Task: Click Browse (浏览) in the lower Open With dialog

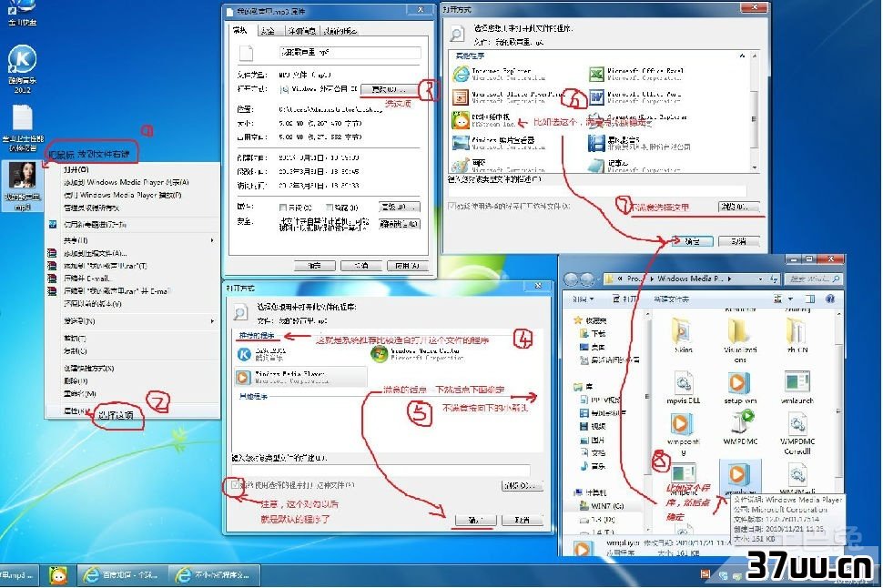Action: [x=522, y=485]
